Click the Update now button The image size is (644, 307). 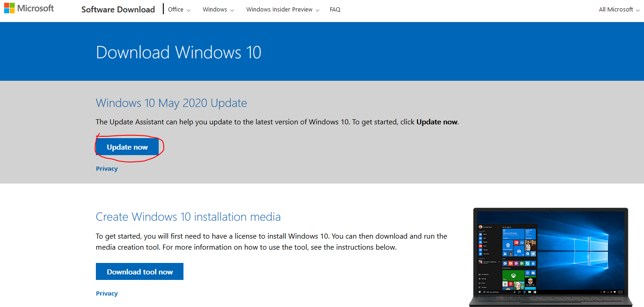click(127, 147)
